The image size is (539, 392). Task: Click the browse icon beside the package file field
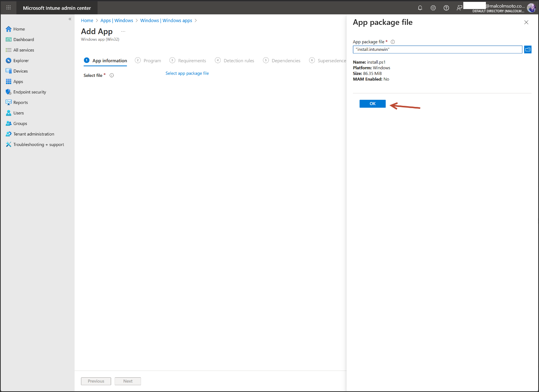coord(527,49)
